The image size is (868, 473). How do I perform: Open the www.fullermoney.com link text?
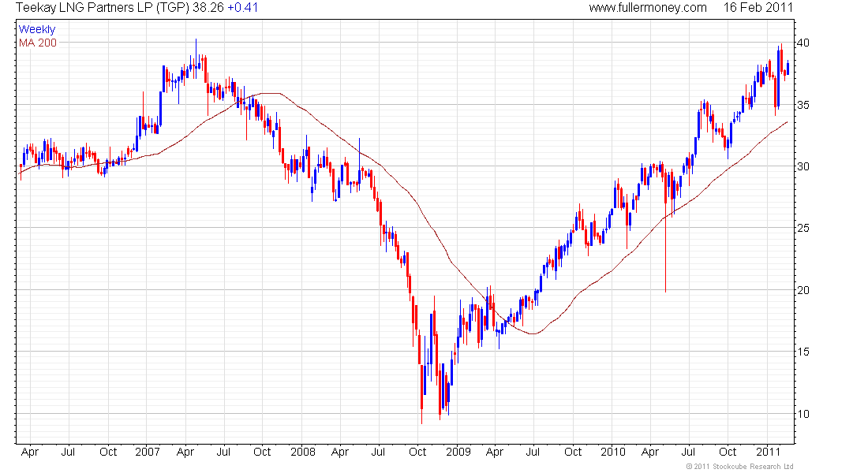pos(648,8)
